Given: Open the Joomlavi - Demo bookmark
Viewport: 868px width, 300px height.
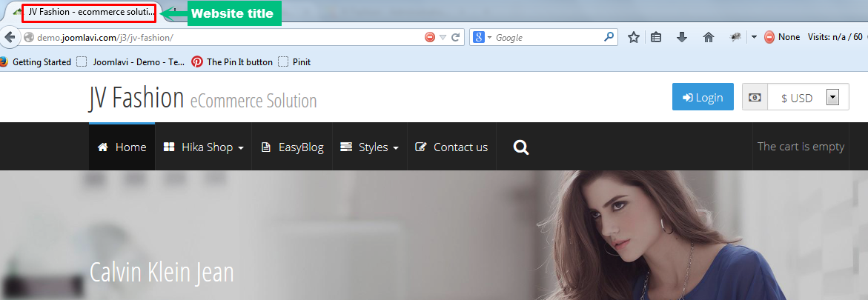Looking at the screenshot, I should click(130, 62).
